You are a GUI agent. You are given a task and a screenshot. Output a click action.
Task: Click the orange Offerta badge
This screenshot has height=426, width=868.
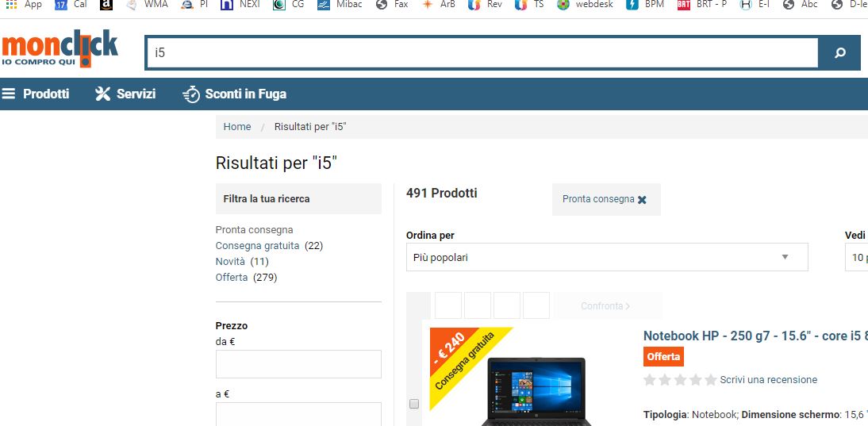coord(663,357)
